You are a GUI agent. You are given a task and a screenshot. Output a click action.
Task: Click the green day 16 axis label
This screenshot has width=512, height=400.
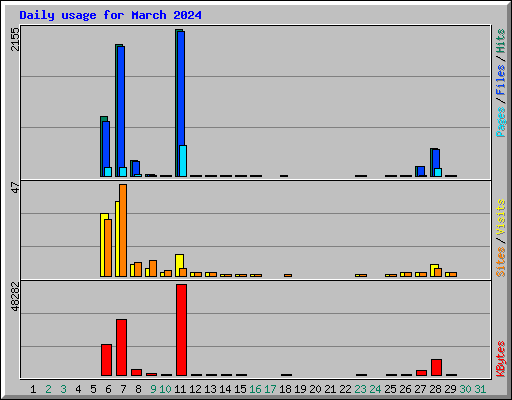255,389
